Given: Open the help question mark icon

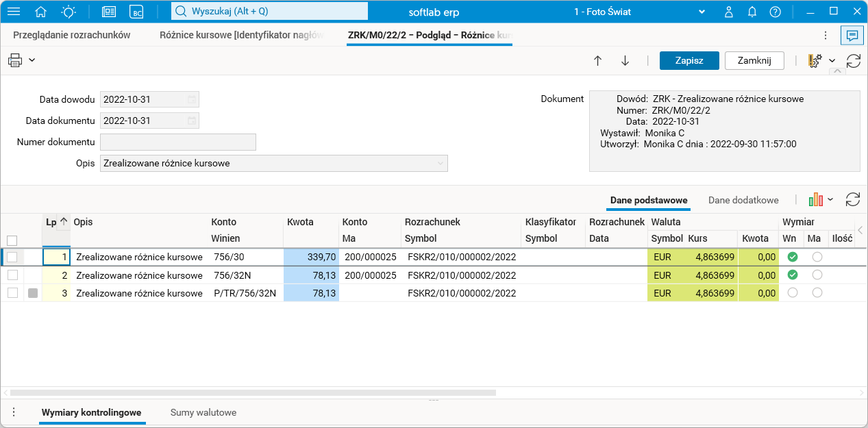Looking at the screenshot, I should 775,12.
